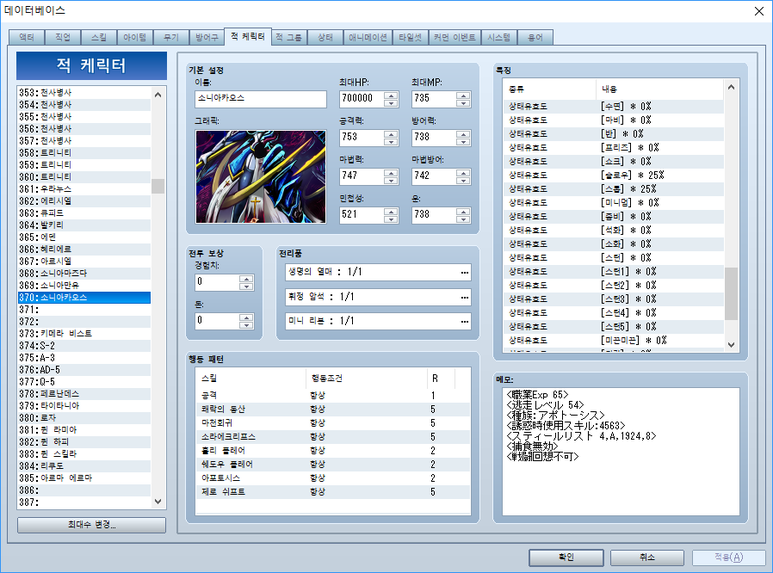
Task: Switch to the 무기 tab
Action: point(171,37)
